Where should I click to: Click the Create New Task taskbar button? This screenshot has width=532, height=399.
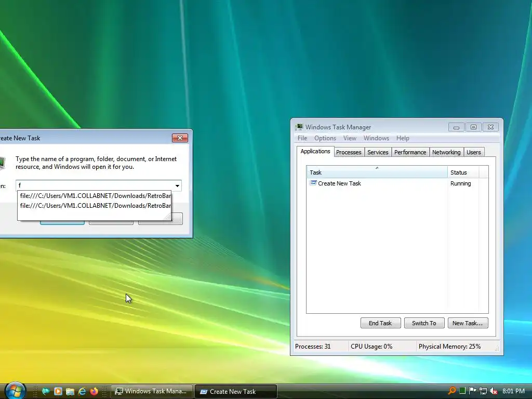click(x=236, y=392)
